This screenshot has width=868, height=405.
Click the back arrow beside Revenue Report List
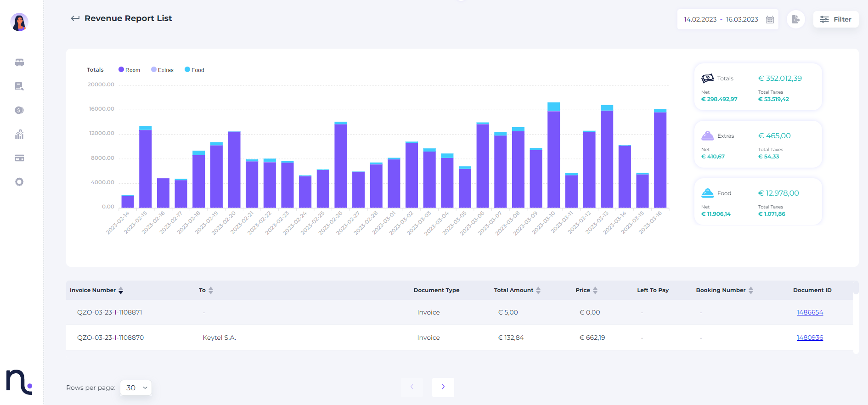tap(75, 18)
